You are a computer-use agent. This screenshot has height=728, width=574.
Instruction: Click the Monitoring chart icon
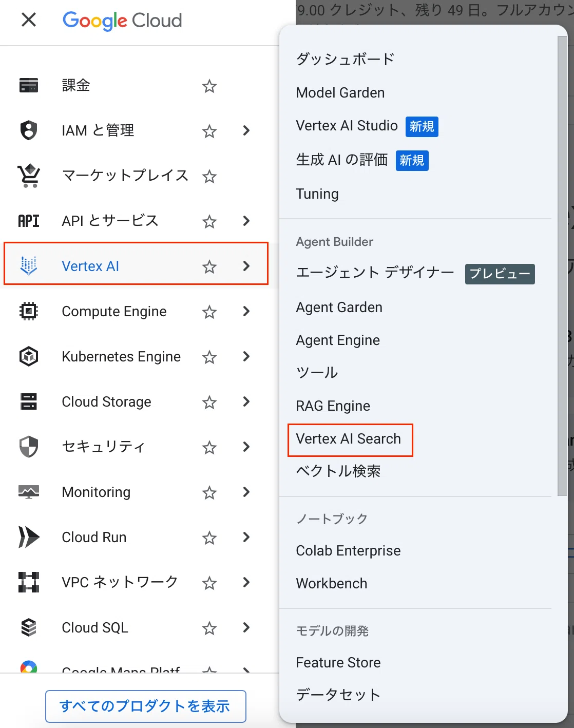(x=29, y=492)
